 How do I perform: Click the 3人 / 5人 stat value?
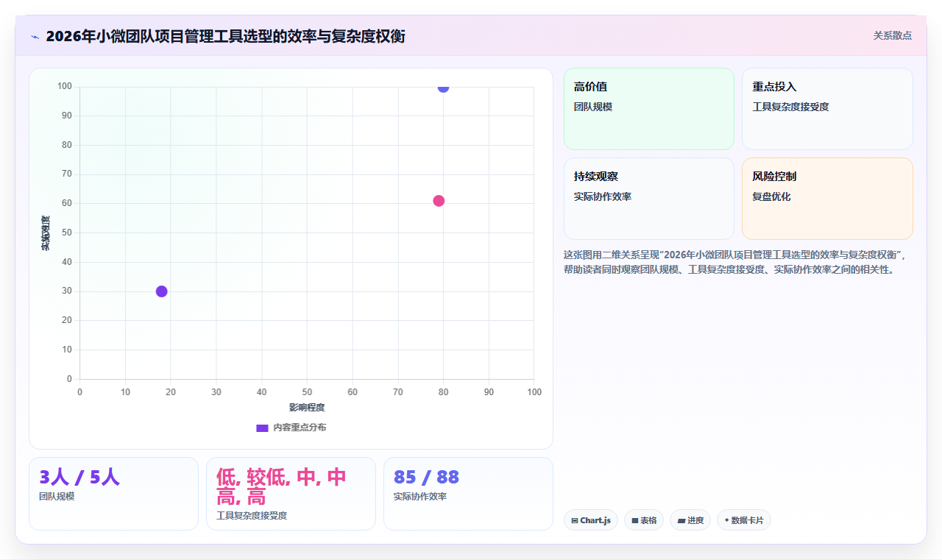[79, 477]
